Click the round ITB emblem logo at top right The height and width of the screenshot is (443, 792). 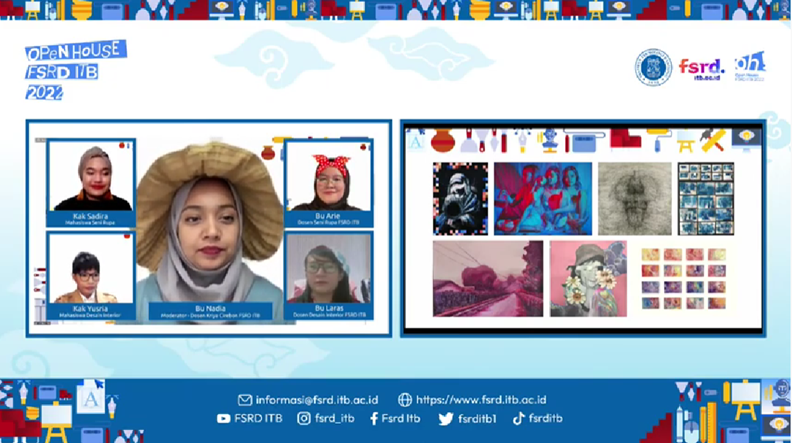(653, 67)
